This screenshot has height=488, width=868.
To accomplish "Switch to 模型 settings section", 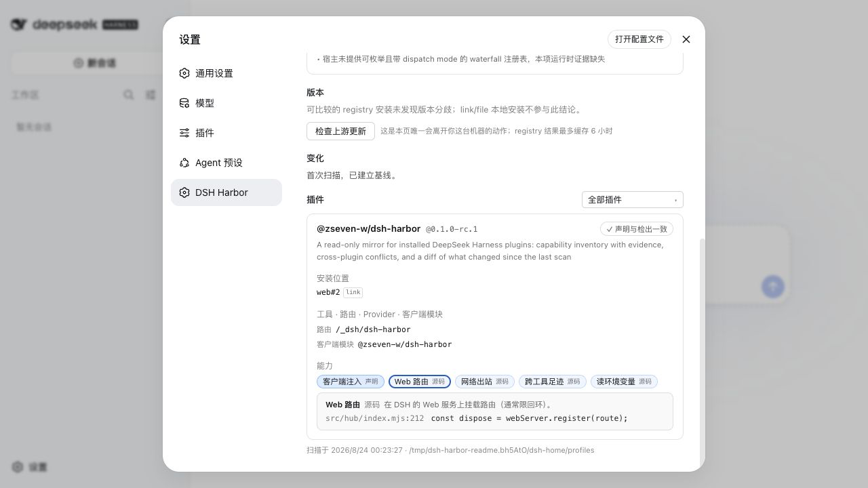I will coord(226,103).
